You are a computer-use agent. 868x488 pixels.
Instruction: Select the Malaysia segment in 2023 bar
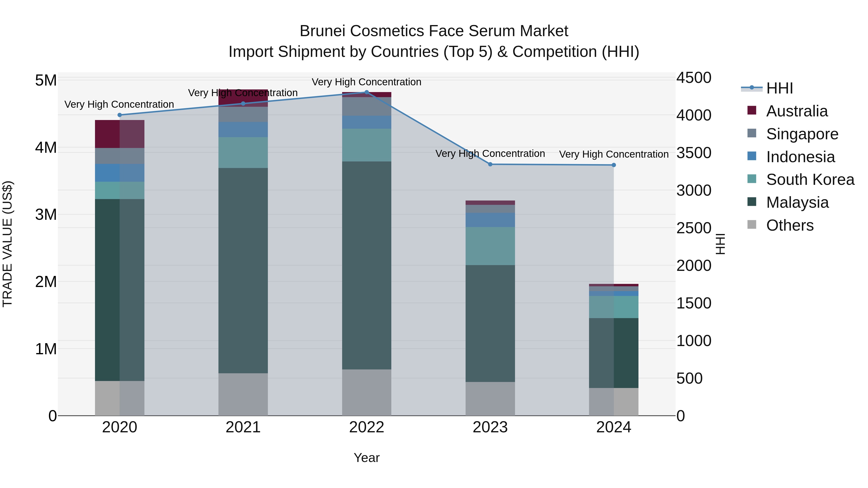click(490, 323)
